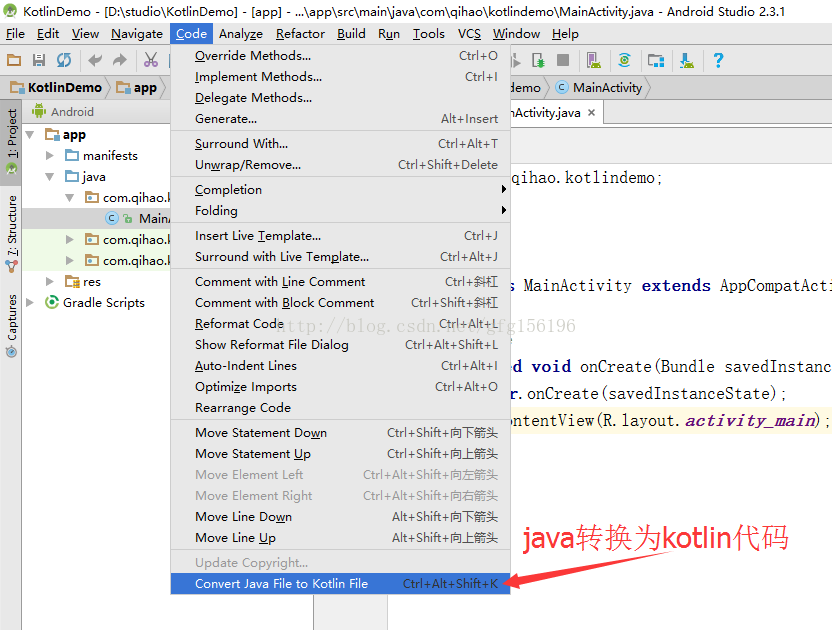Click the Synchronize toolbar icon
832x630 pixels.
[x=64, y=60]
